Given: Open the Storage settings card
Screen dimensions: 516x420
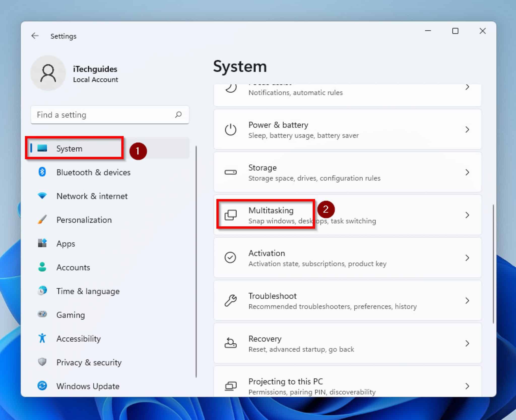Looking at the screenshot, I should point(347,172).
